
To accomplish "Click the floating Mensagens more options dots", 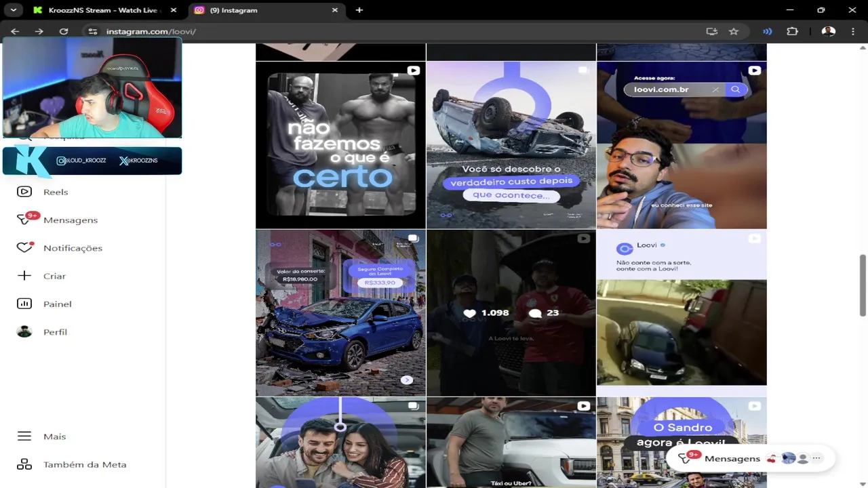I will [x=816, y=458].
